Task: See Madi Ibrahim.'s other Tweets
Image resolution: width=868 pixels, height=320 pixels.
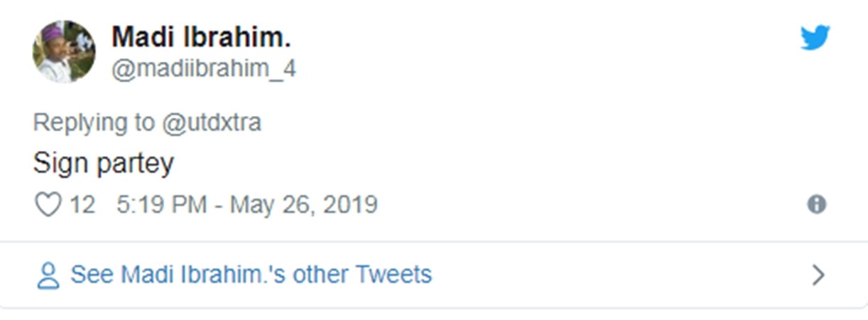Action: [251, 274]
